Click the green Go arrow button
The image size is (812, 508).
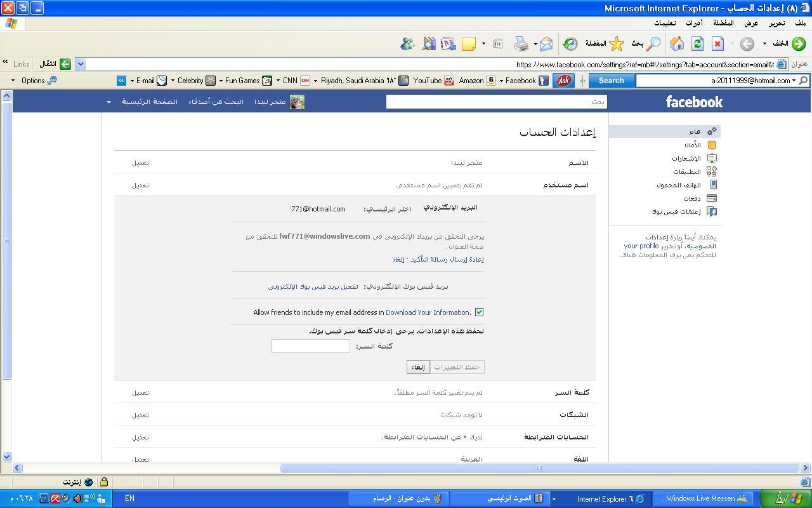65,64
